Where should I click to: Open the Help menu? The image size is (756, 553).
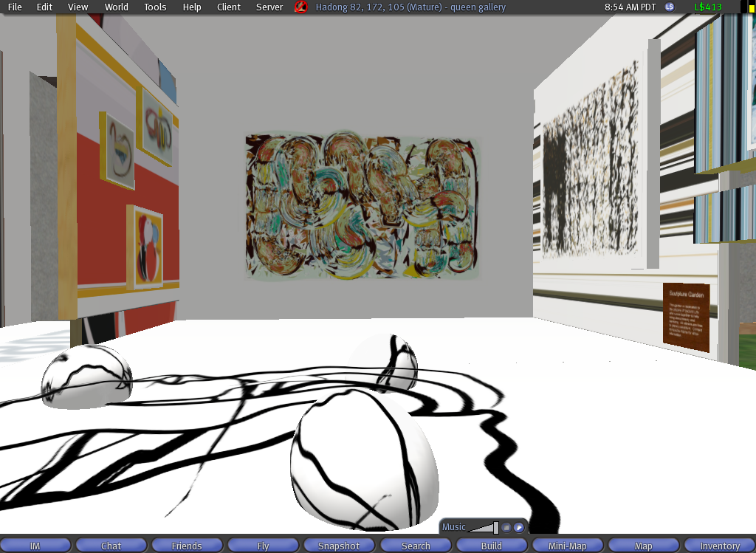[x=192, y=7]
